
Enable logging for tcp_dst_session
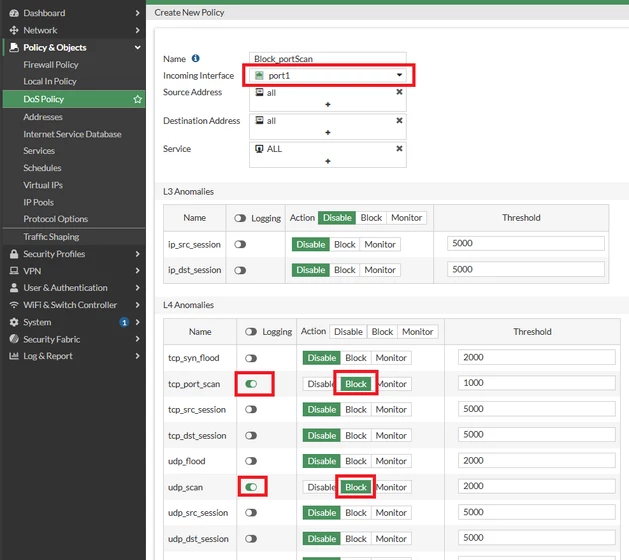coord(251,436)
